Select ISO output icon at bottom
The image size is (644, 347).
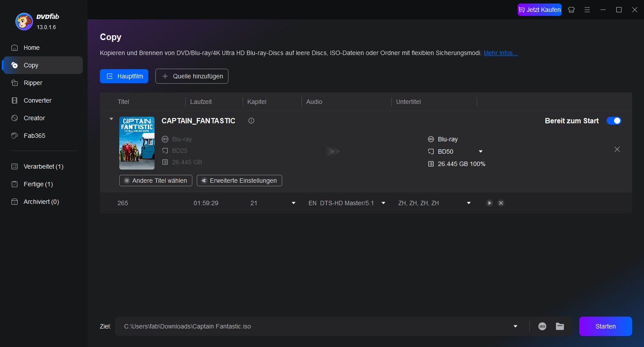click(542, 326)
